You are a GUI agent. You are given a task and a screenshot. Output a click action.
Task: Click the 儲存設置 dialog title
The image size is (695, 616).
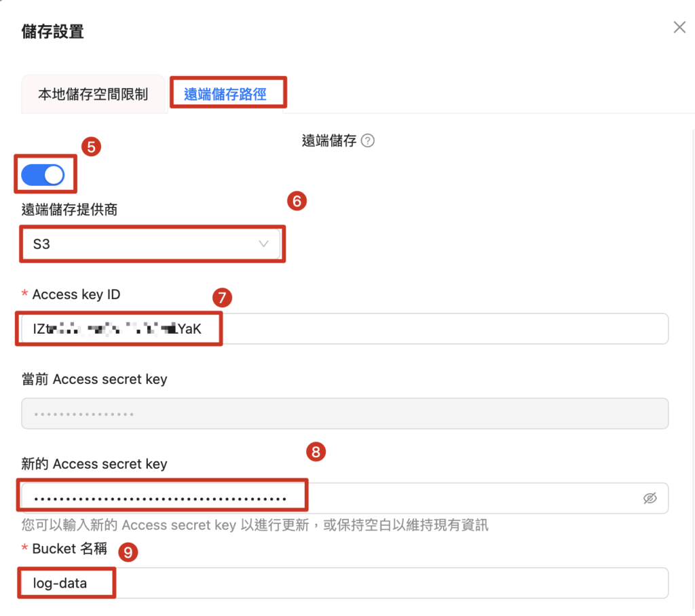(53, 31)
